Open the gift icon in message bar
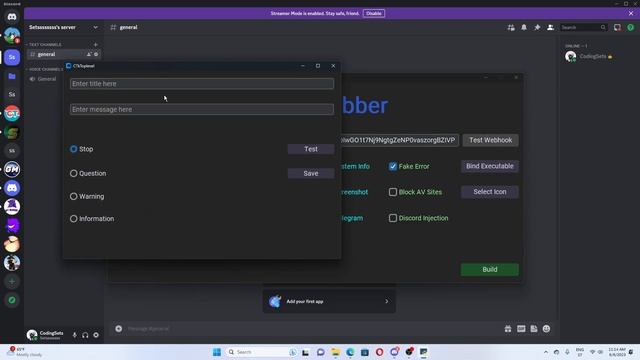The image size is (640, 360). tap(508, 329)
